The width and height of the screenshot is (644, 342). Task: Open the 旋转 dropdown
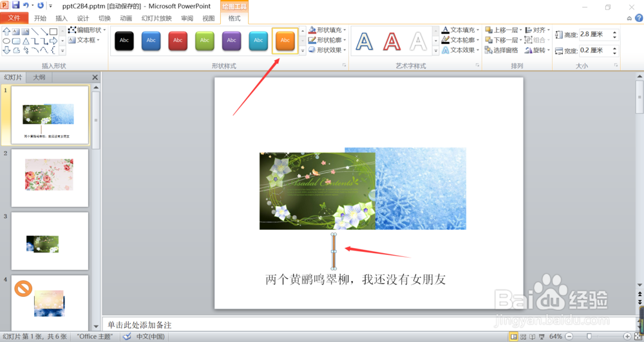pyautogui.click(x=538, y=50)
